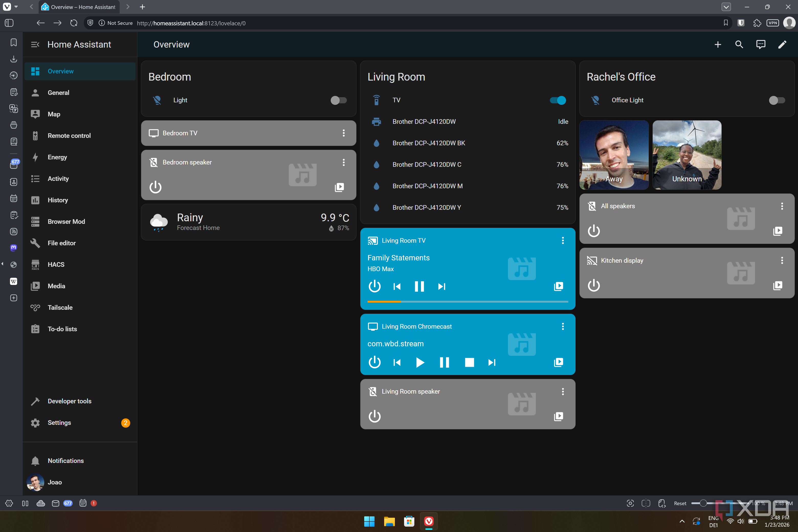Open Bedroom TV three-dot menu
The image size is (798, 532).
(x=344, y=133)
